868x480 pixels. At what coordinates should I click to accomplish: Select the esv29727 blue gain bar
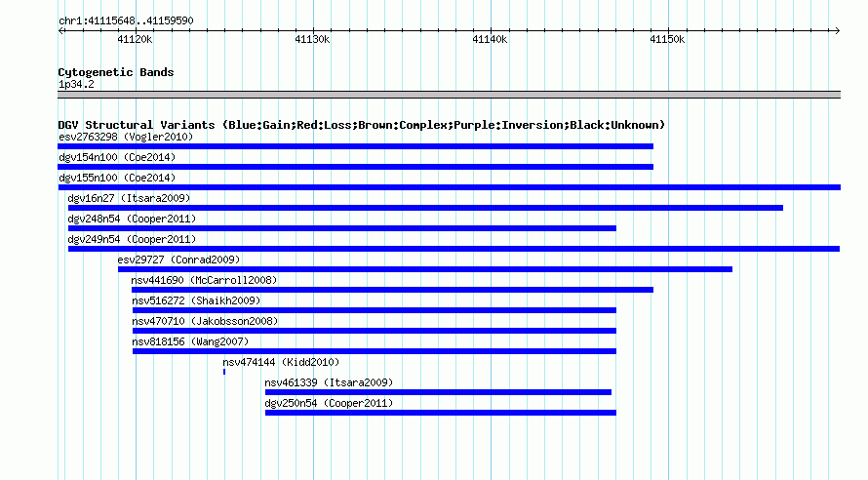pos(425,269)
